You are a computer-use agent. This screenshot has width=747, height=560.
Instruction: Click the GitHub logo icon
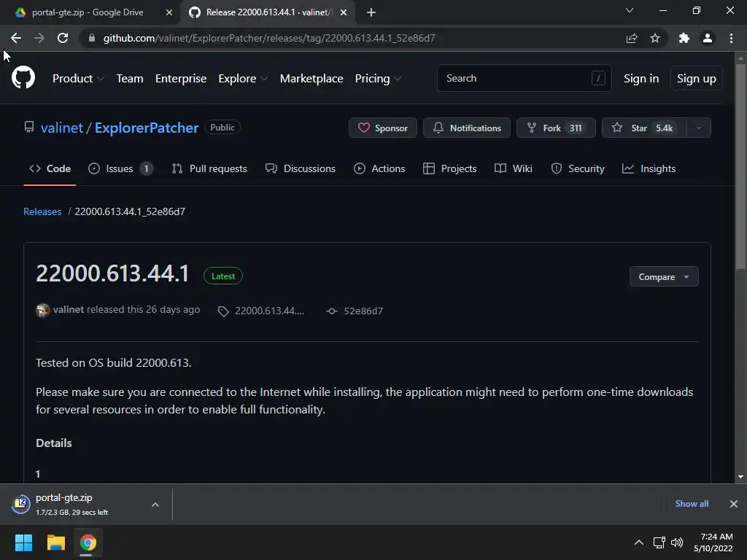coord(23,77)
